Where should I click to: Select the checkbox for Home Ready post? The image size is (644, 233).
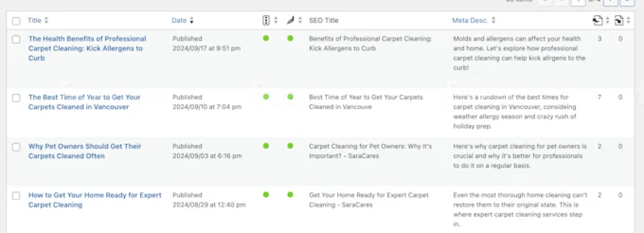pos(16,196)
